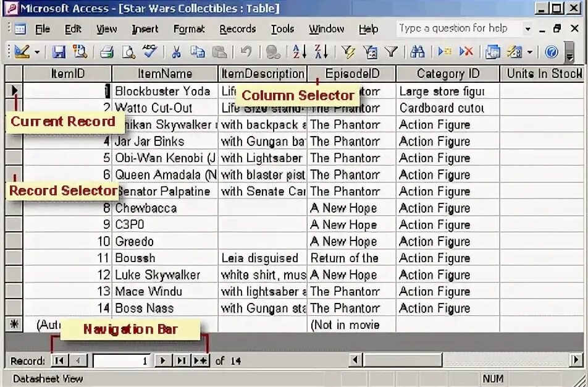Go to previous record navigation button
Image resolution: width=588 pixels, height=387 pixels.
tap(78, 360)
